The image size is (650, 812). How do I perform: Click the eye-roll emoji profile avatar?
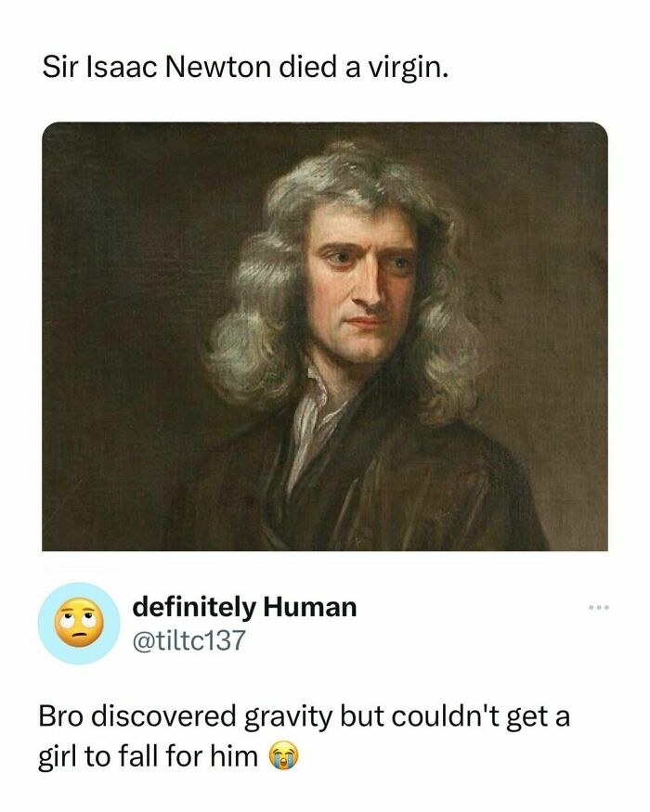pyautogui.click(x=79, y=623)
